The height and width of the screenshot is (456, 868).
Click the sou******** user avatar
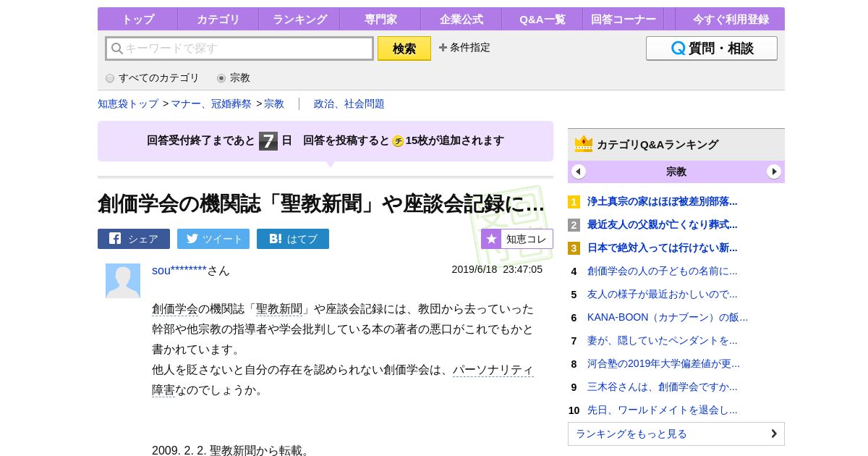click(x=123, y=281)
